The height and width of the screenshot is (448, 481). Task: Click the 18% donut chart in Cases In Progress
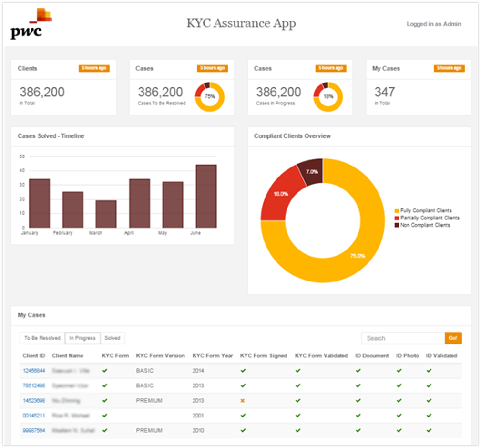pos(328,97)
